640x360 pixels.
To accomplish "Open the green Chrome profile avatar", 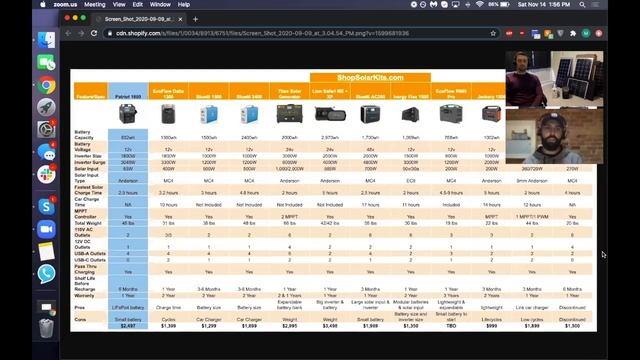I will click(586, 33).
